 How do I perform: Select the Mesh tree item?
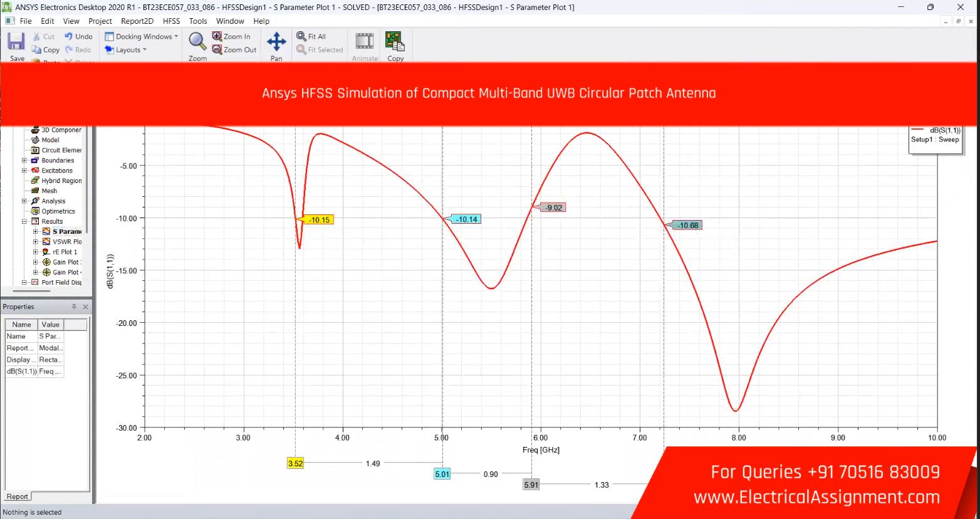[x=49, y=191]
